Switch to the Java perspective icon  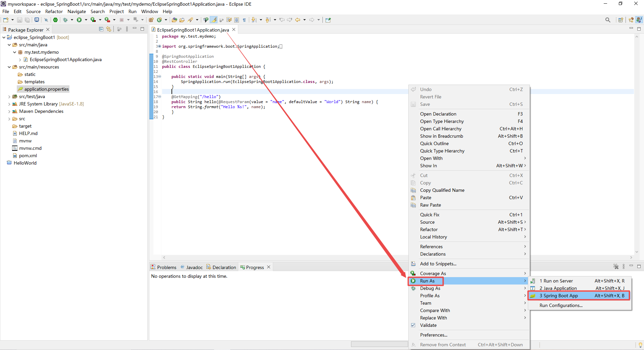coord(639,20)
